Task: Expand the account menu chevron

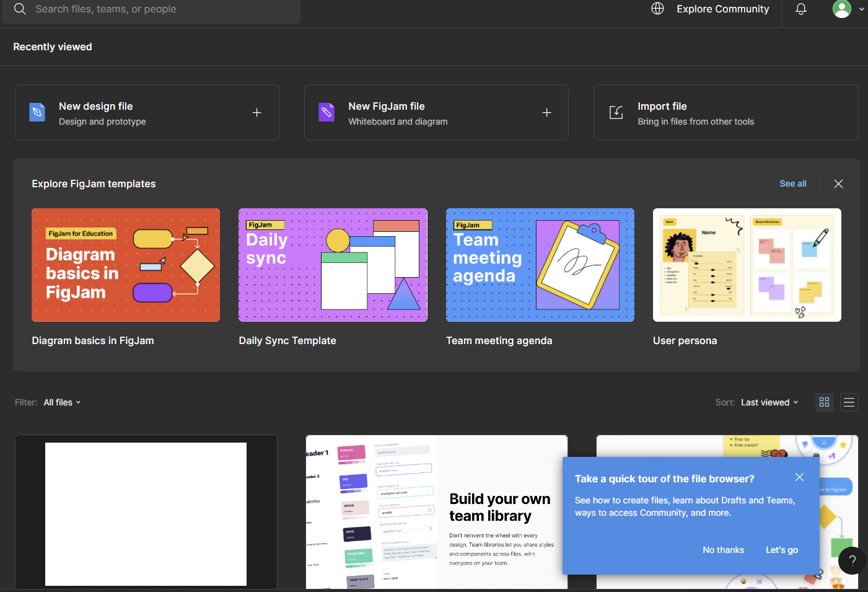Action: pyautogui.click(x=861, y=9)
